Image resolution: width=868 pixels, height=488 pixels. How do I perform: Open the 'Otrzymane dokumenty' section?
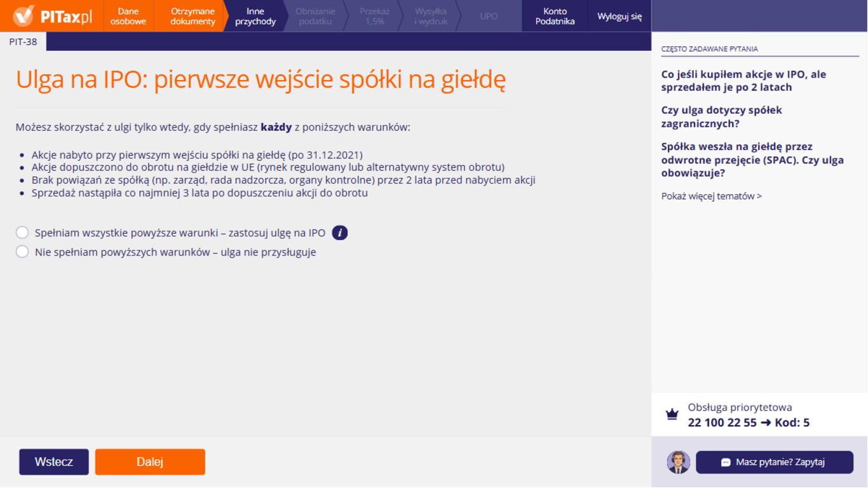pyautogui.click(x=191, y=15)
